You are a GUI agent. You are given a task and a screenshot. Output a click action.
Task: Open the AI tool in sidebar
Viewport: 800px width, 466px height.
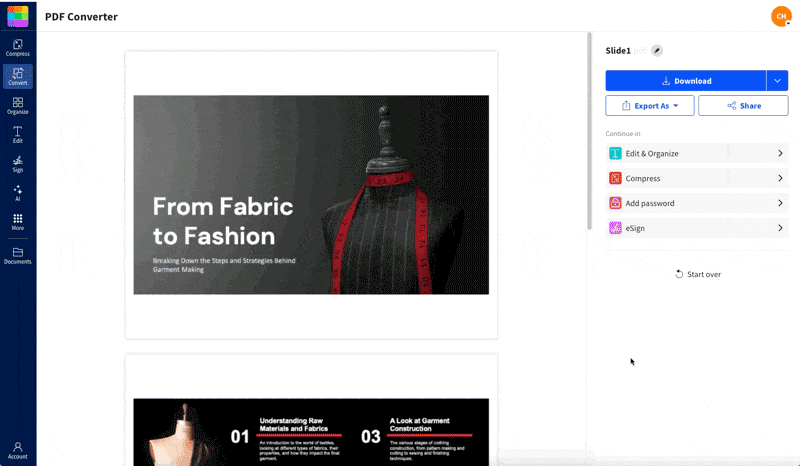point(18,192)
